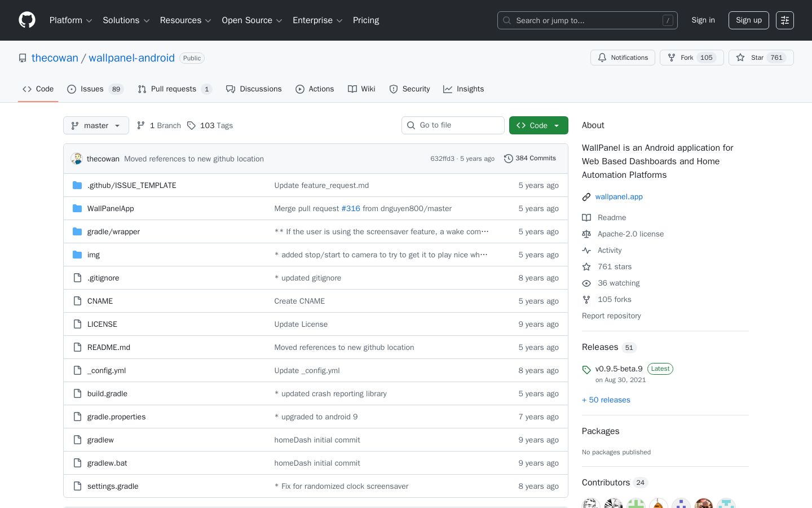Viewport: 812px width, 508px height.
Task: Switch to the Issues tab
Action: pyautogui.click(x=95, y=89)
